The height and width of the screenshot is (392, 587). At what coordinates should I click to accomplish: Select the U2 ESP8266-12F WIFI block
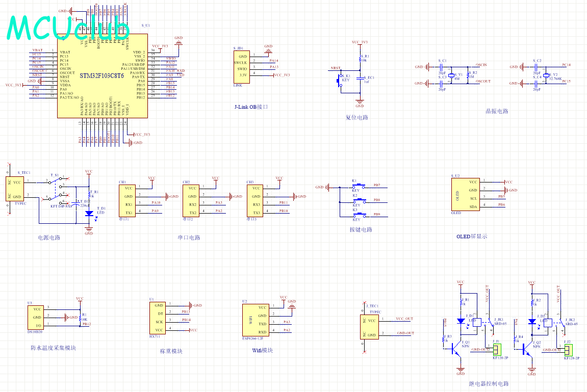pos(256,320)
